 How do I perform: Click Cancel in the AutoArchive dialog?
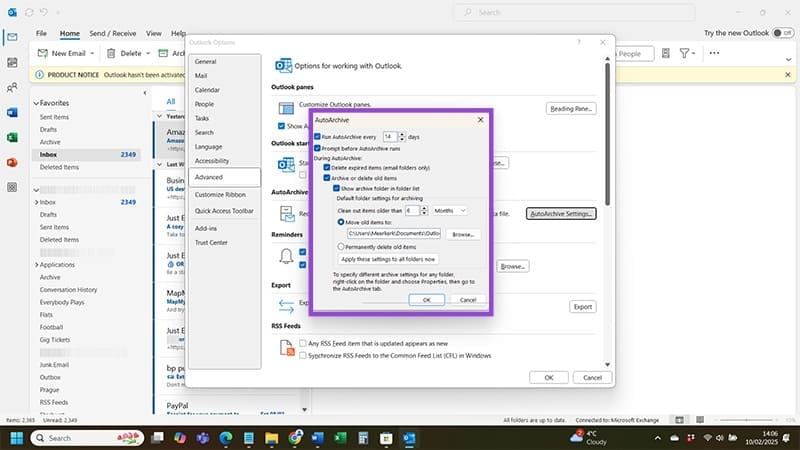pos(468,300)
